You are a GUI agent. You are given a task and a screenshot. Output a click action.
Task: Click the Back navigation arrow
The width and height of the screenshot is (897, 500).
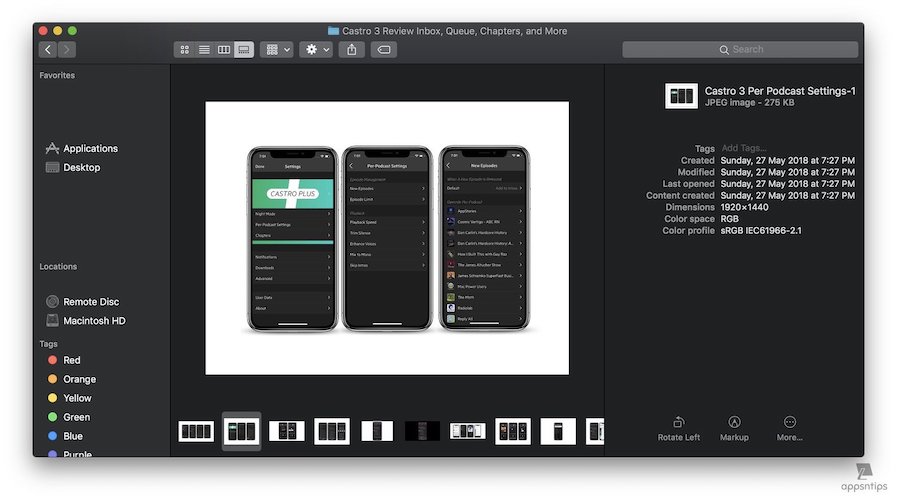(47, 49)
